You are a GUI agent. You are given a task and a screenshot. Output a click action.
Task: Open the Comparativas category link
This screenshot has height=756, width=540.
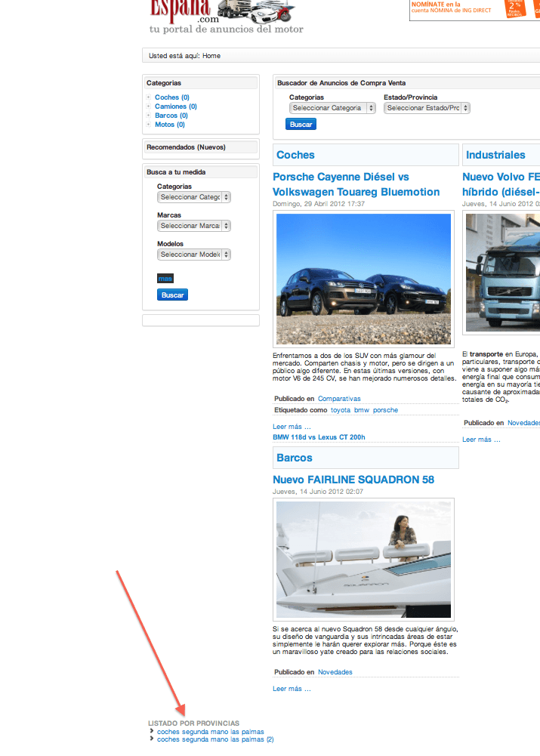coord(339,399)
